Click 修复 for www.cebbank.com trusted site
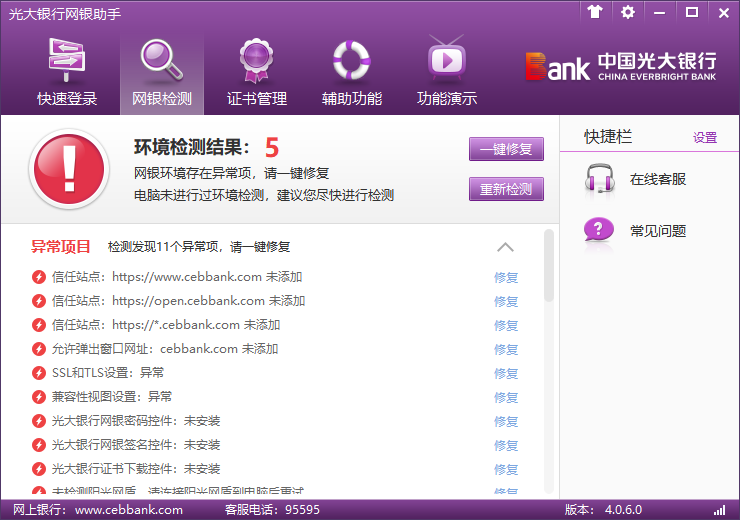Image resolution: width=740 pixels, height=520 pixels. [x=506, y=278]
